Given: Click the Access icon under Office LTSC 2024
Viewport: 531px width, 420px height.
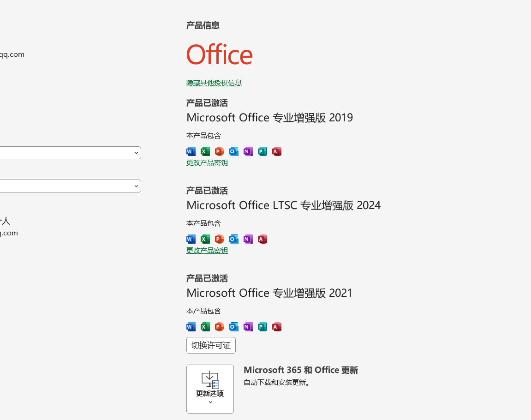Looking at the screenshot, I should 263,239.
